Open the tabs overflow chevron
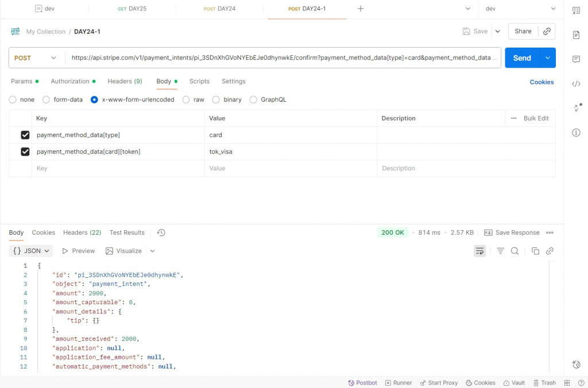The image size is (588, 388). (467, 9)
